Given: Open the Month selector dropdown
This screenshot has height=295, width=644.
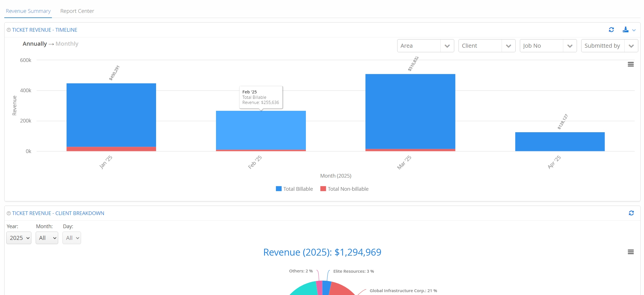Looking at the screenshot, I should [47, 238].
